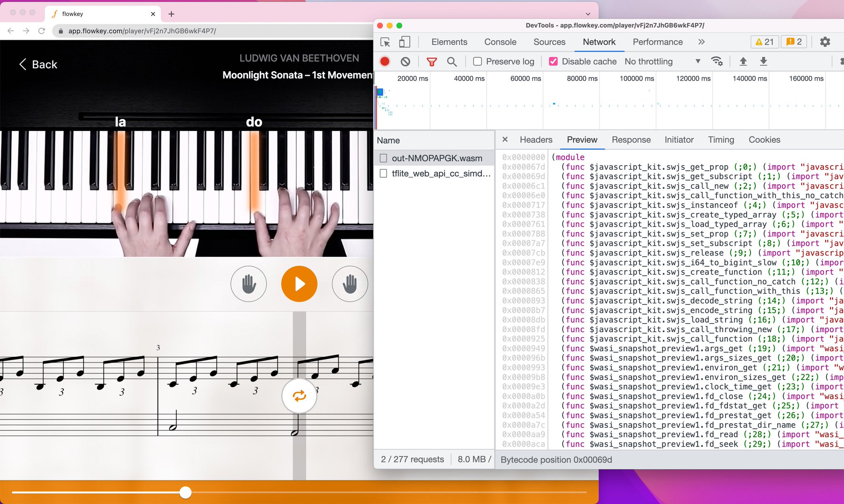Click the filter requests icon in Network tab
The height and width of the screenshot is (504, 844).
[432, 61]
